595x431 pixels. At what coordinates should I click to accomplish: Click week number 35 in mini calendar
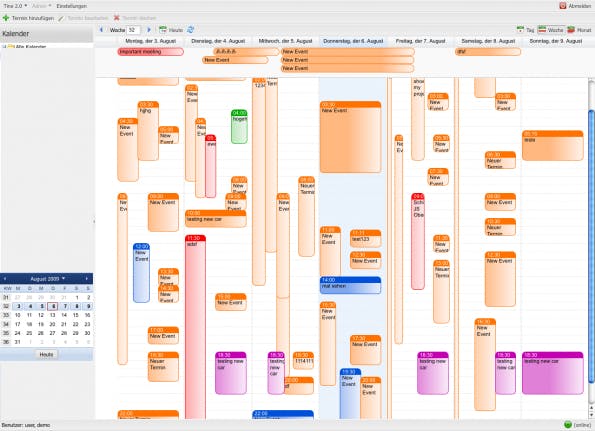6,333
